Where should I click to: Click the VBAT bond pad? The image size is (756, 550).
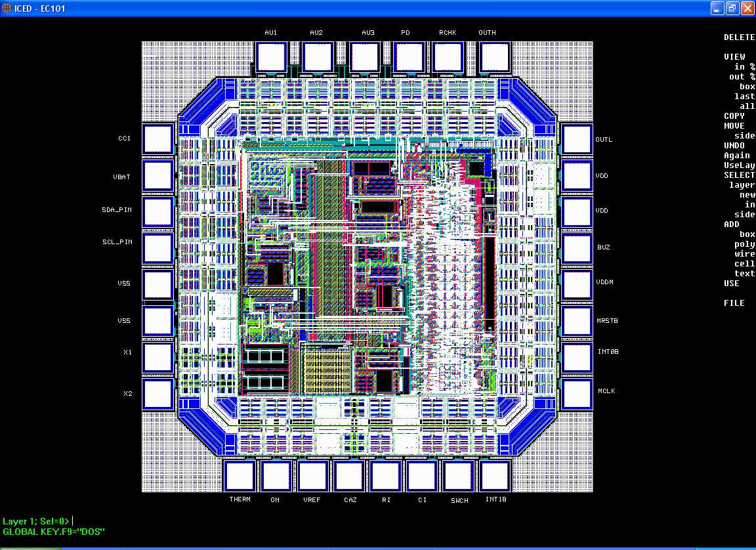tap(158, 175)
